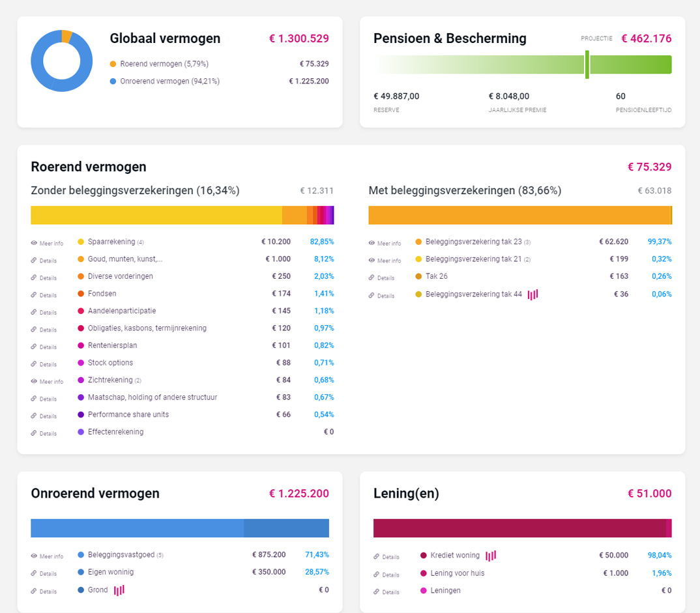Image resolution: width=700 pixels, height=613 pixels.
Task: Show more info for Spaarrekening
Action: [x=48, y=243]
